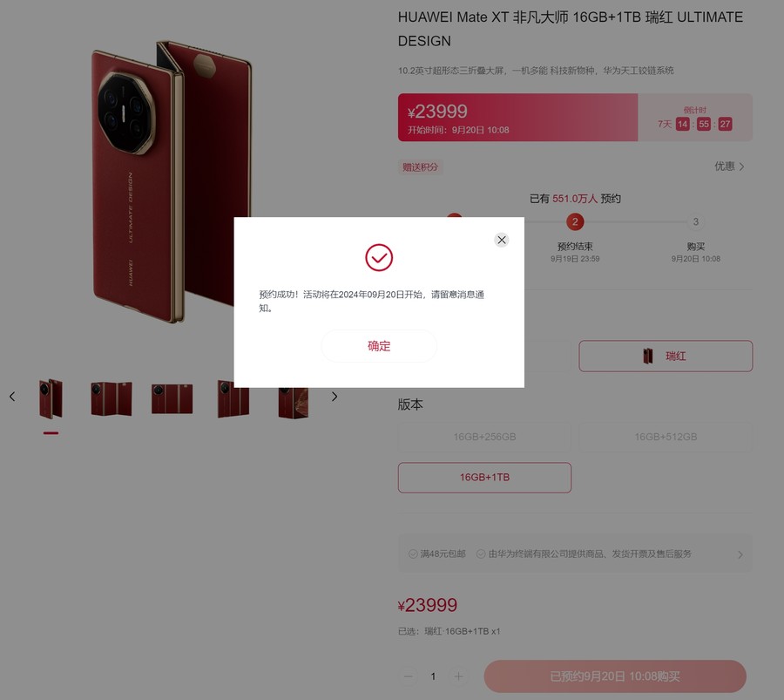Select the 16GB+512GB version
The width and height of the screenshot is (784, 700).
point(666,437)
